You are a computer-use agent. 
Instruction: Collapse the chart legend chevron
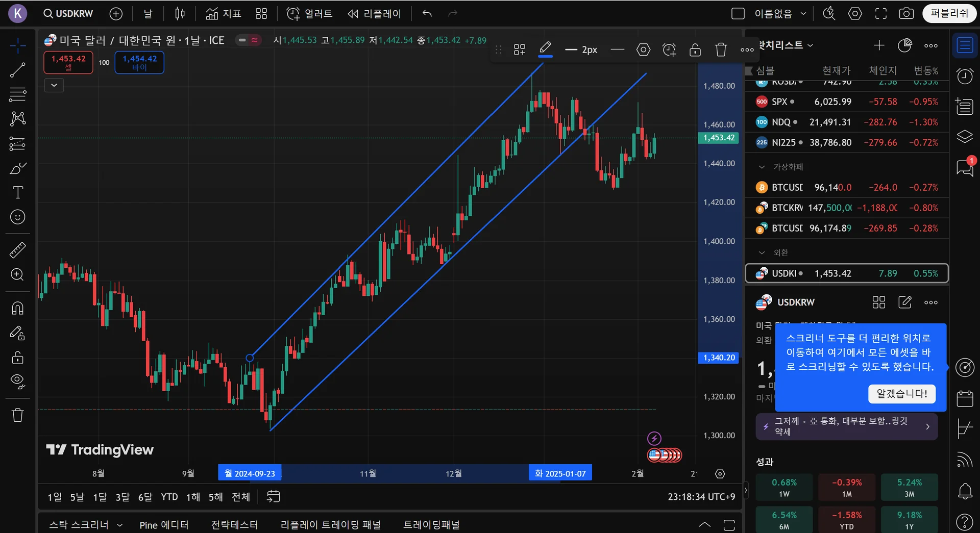[54, 85]
